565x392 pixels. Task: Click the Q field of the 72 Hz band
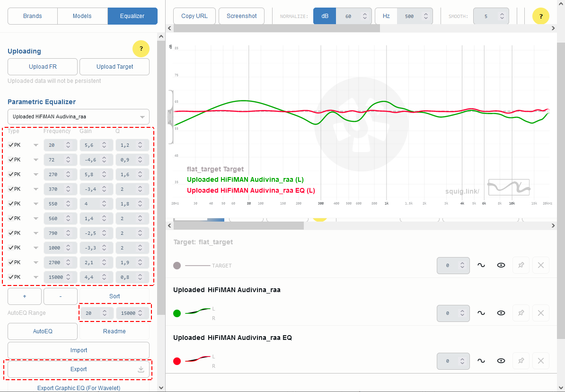pyautogui.click(x=132, y=160)
